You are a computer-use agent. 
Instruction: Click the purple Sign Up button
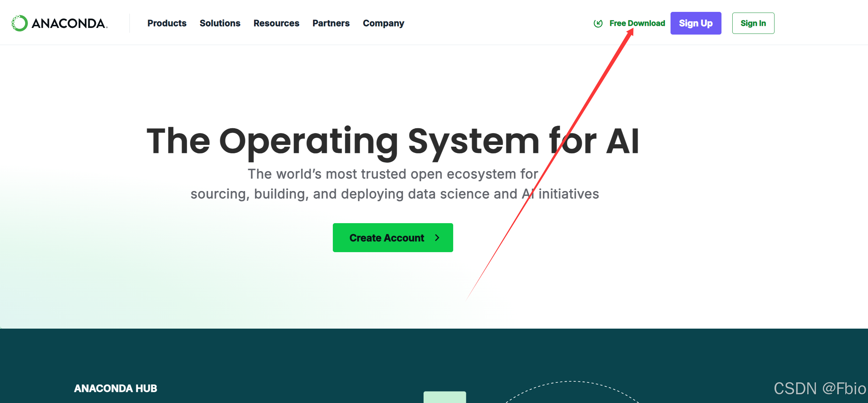click(696, 23)
